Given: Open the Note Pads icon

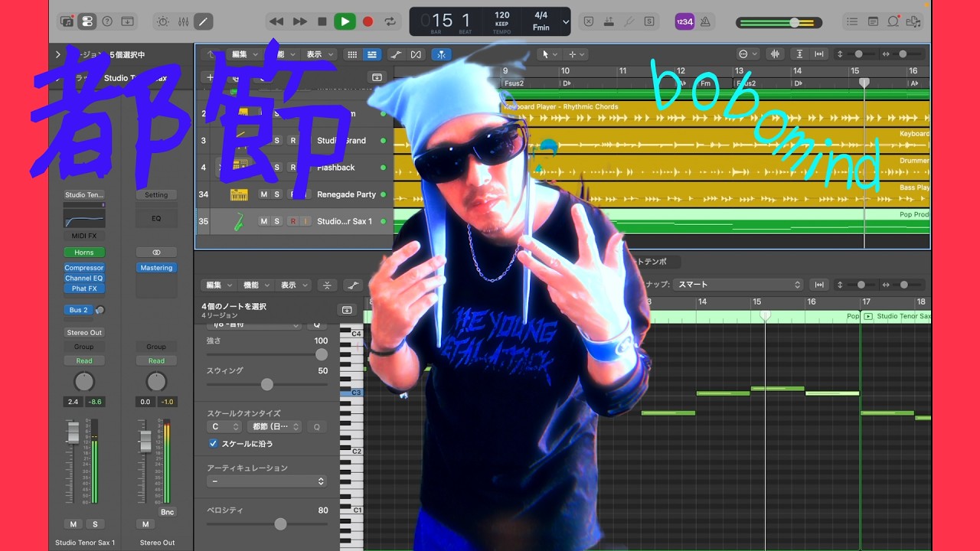Looking at the screenshot, I should pyautogui.click(x=873, y=21).
